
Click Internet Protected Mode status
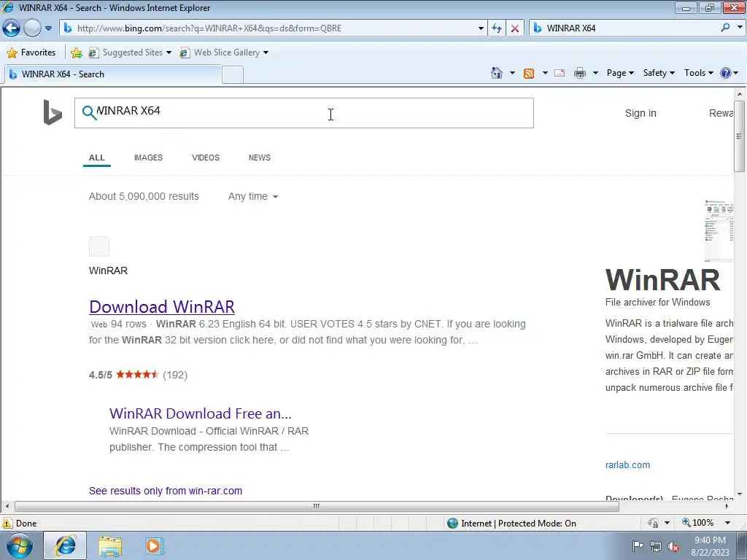[x=512, y=524]
